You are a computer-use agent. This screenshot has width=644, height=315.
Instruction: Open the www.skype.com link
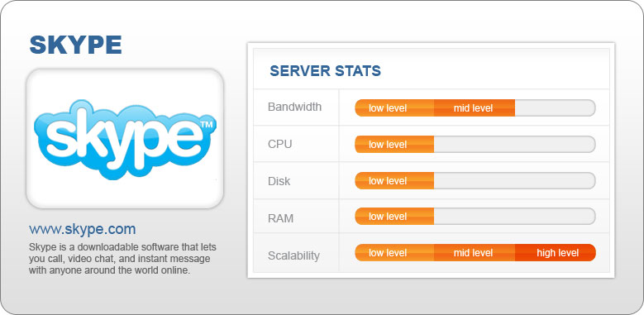point(82,229)
